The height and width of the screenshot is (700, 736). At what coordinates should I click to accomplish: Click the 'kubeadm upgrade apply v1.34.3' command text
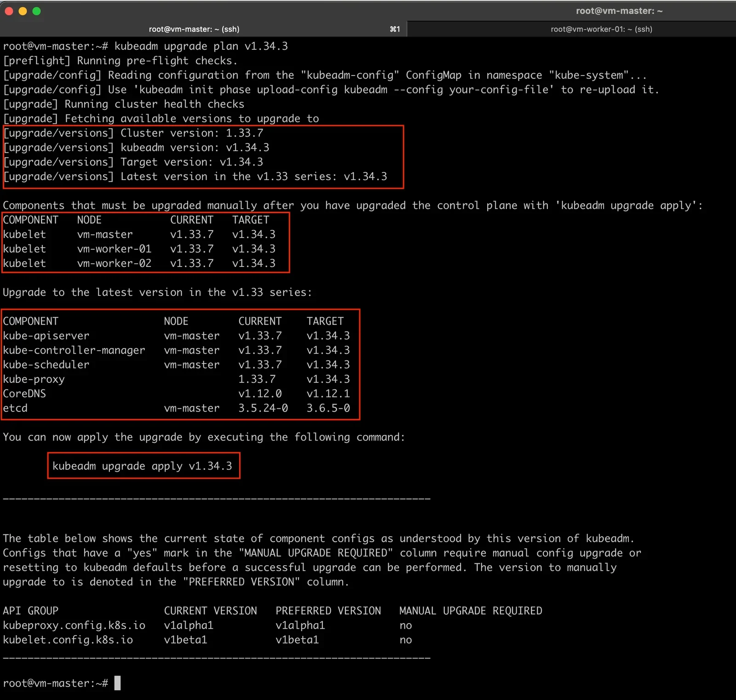[x=142, y=466]
